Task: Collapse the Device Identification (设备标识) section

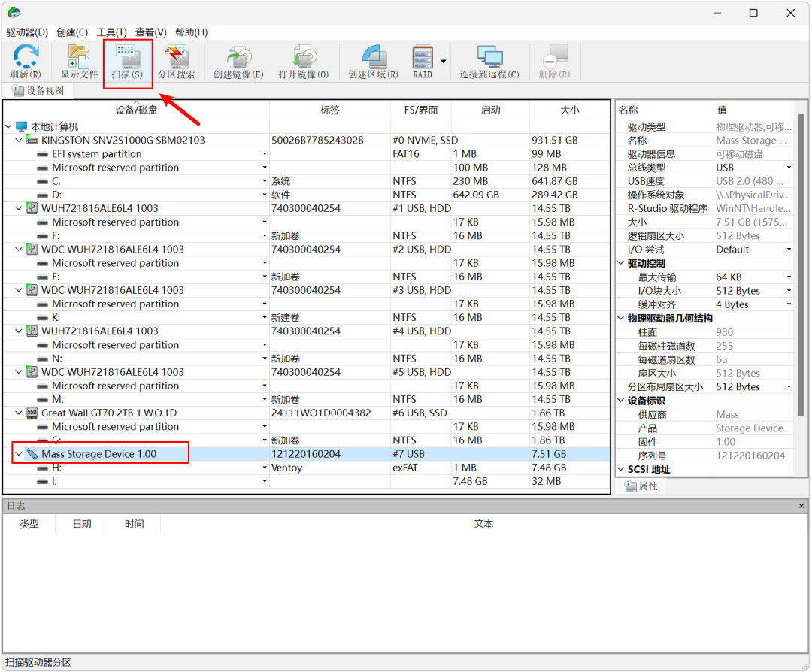Action: point(621,400)
